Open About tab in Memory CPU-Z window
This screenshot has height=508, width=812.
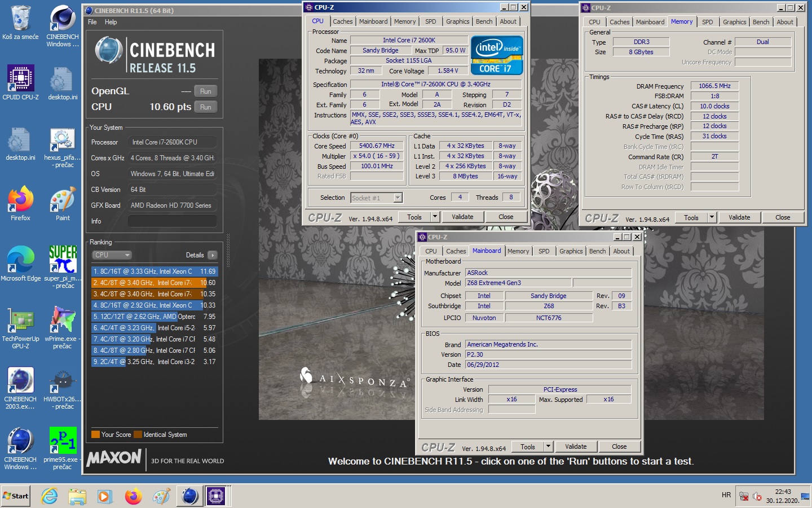[x=785, y=22]
